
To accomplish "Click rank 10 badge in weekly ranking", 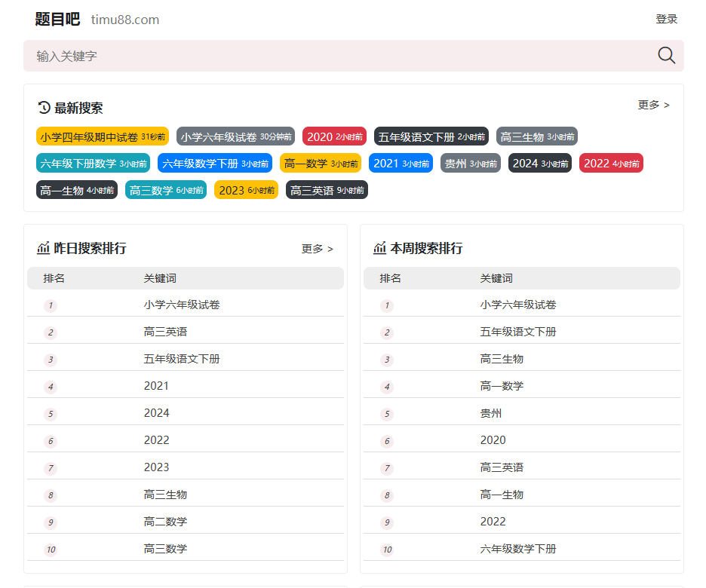I will click(387, 550).
